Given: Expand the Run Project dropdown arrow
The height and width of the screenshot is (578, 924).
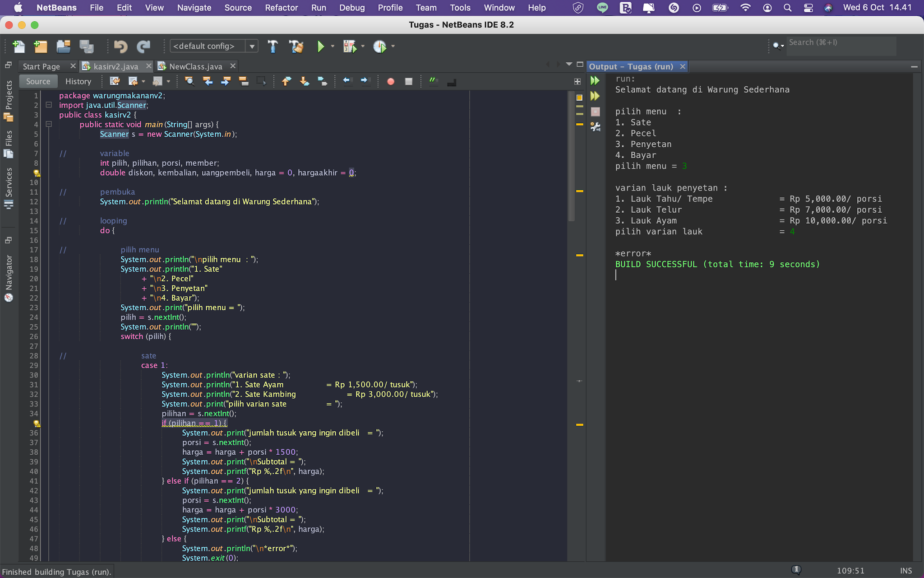Looking at the screenshot, I should 333,46.
